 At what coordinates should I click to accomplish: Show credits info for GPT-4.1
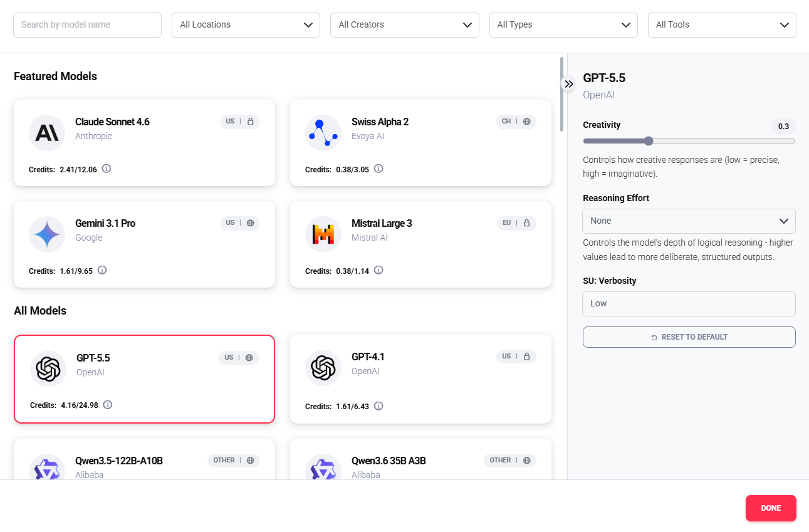pyautogui.click(x=378, y=406)
